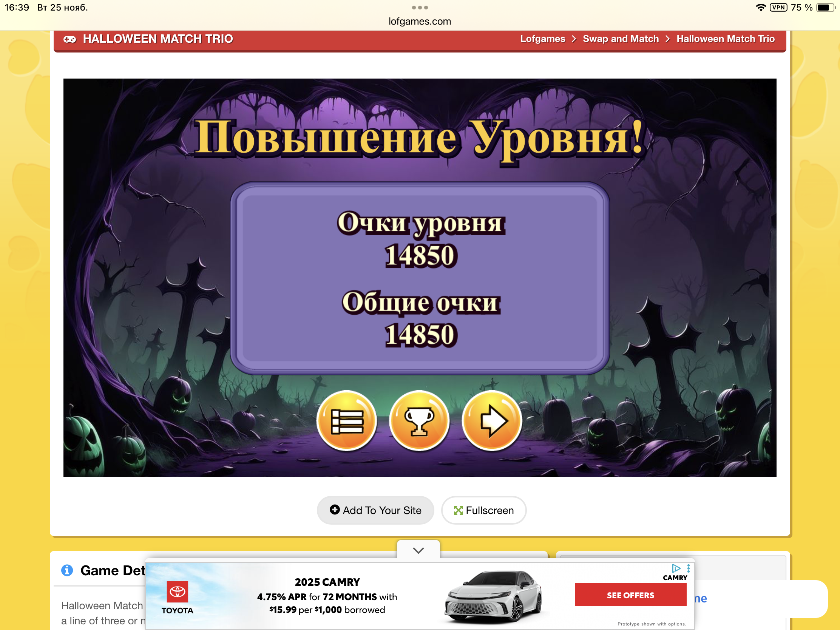Go to the Swap and Match category
The width and height of the screenshot is (840, 630).
pyautogui.click(x=621, y=39)
